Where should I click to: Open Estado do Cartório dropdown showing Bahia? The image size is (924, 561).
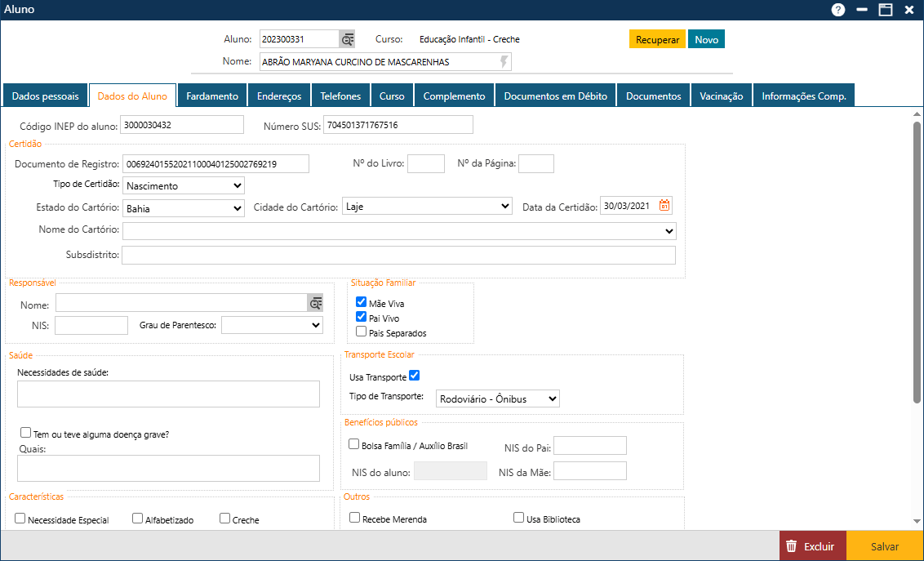(x=184, y=208)
